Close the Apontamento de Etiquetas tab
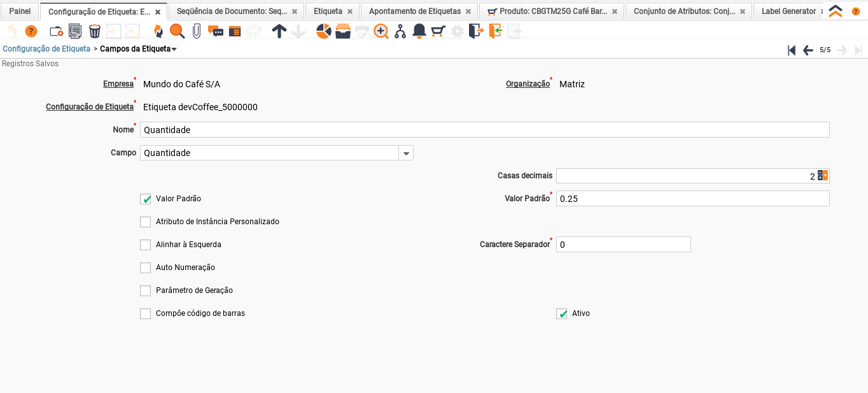 [468, 11]
